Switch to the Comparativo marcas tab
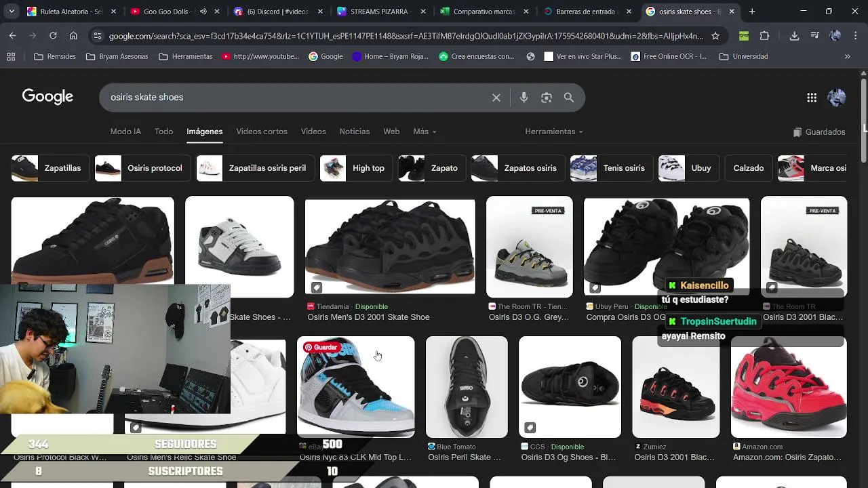This screenshot has height=488, width=868. [x=484, y=12]
